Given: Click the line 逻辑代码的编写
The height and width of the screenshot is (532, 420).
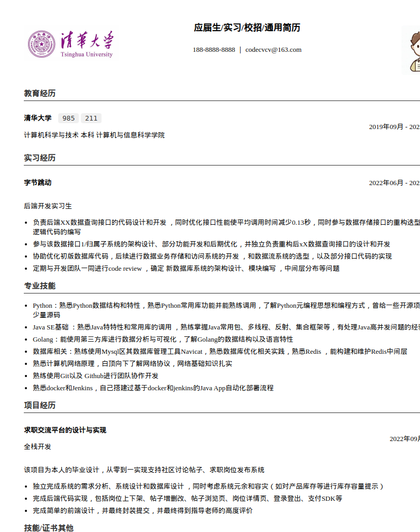Looking at the screenshot, I should (x=57, y=232).
